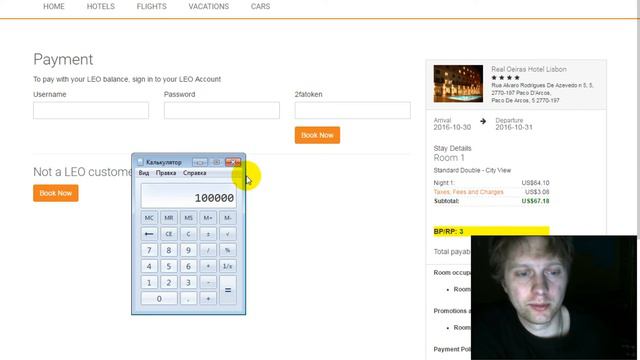The image size is (640, 360).
Task: Click the C clear key on calculator
Action: [188, 234]
